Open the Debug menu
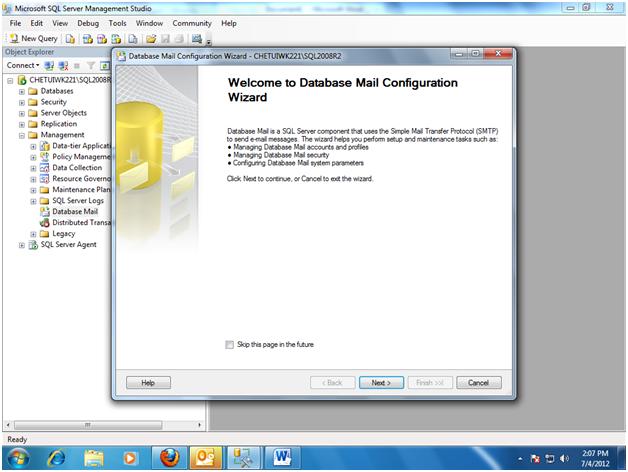 tap(88, 23)
